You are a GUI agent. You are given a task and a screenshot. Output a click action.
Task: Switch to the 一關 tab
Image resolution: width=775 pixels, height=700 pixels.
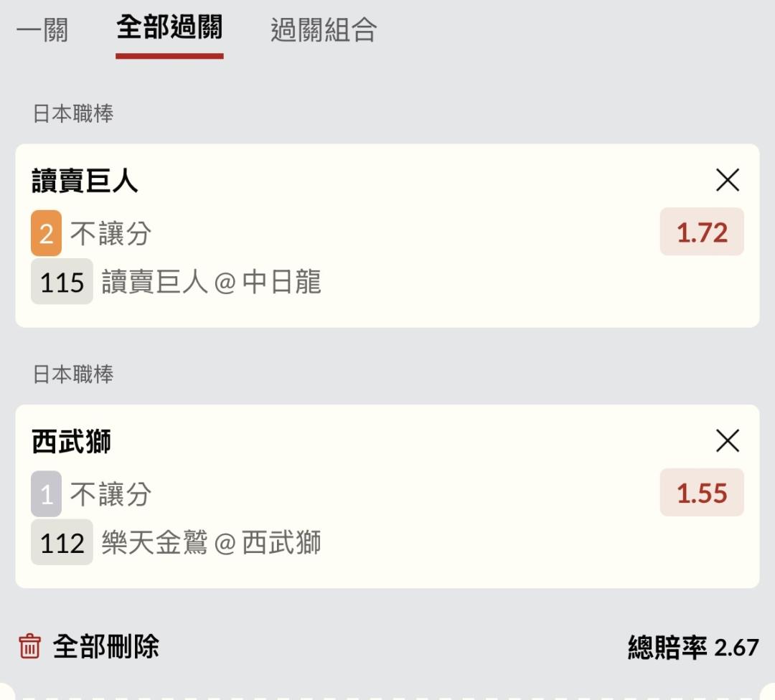(42, 29)
